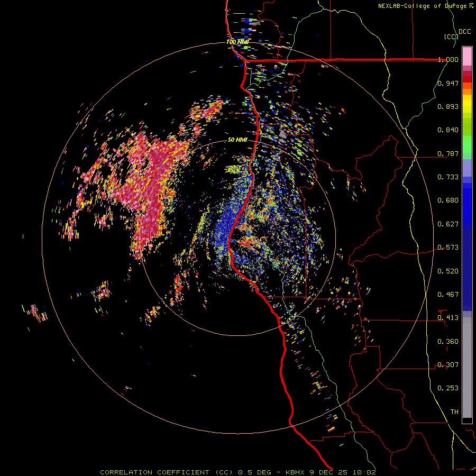476x476 pixels.
Task: Click the DCC label above the color bar
Action: [465, 32]
